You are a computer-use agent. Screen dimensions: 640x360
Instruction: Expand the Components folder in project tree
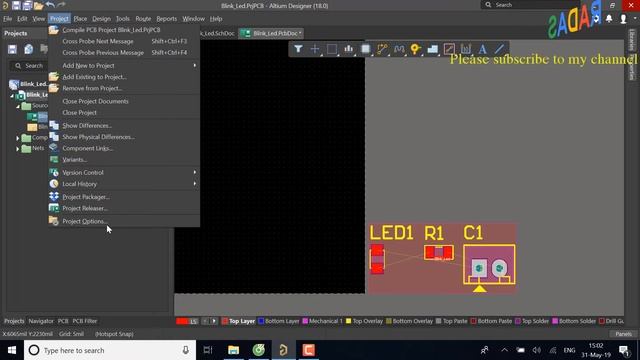coord(18,138)
